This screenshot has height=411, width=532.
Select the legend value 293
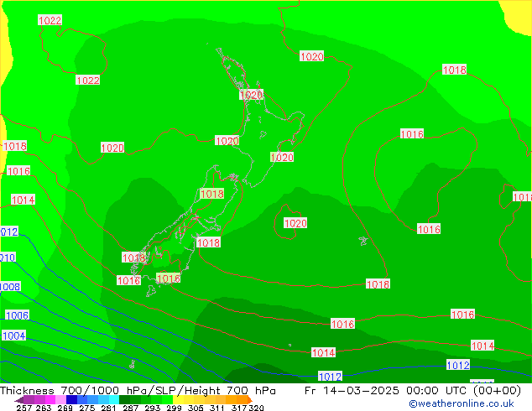click(x=152, y=408)
